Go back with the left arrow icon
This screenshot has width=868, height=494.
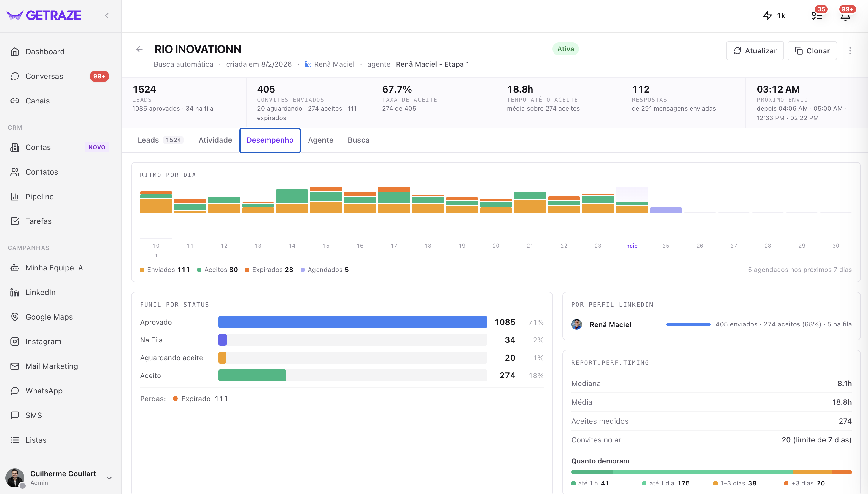pos(139,50)
